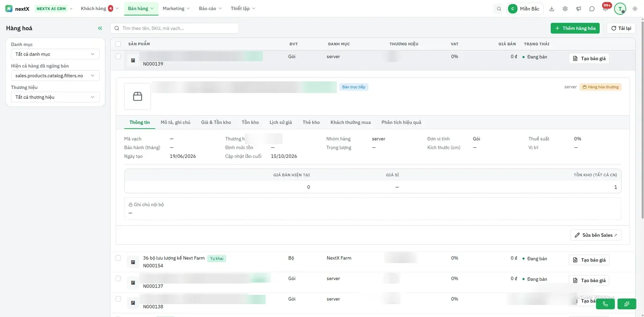The width and height of the screenshot is (644, 317).
Task: Tick checkbox for product N000139
Action: pos(118,56)
